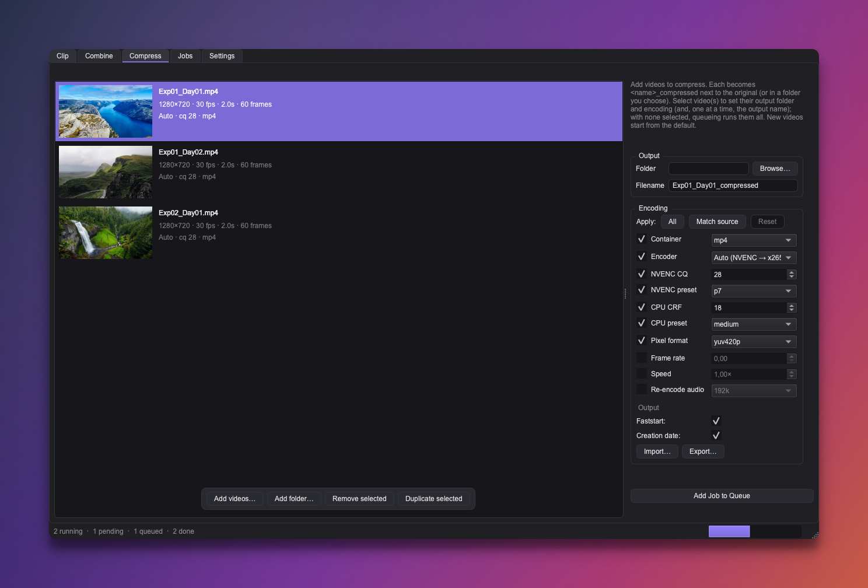
Task: Browse for an output folder
Action: (x=775, y=169)
